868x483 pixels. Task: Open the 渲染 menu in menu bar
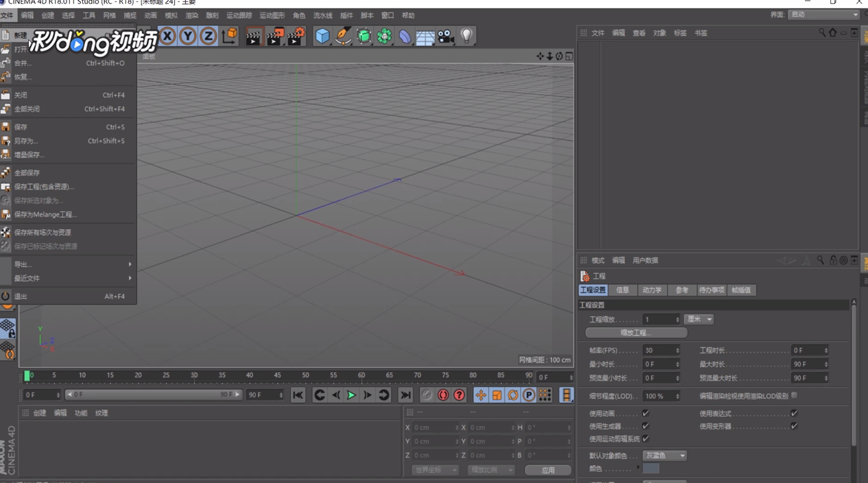[x=191, y=15]
